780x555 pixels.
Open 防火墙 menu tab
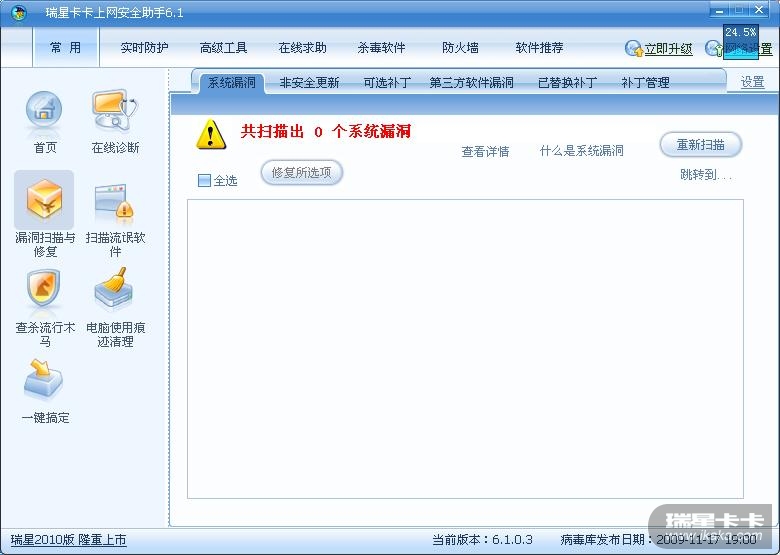coord(460,48)
